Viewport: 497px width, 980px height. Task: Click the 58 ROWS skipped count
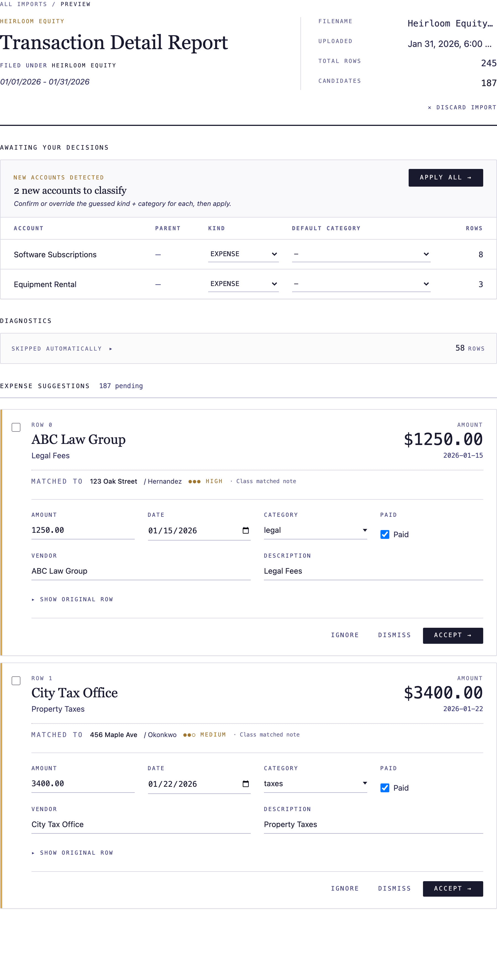[470, 348]
